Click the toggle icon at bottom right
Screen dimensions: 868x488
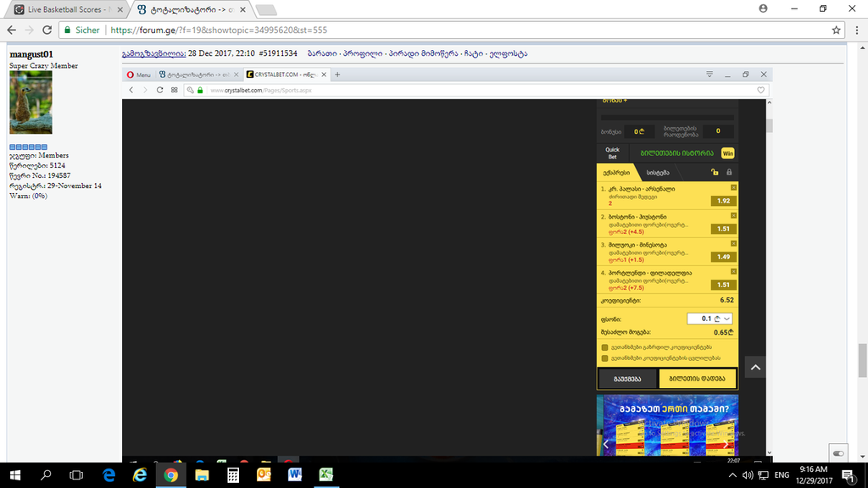coord(838,453)
